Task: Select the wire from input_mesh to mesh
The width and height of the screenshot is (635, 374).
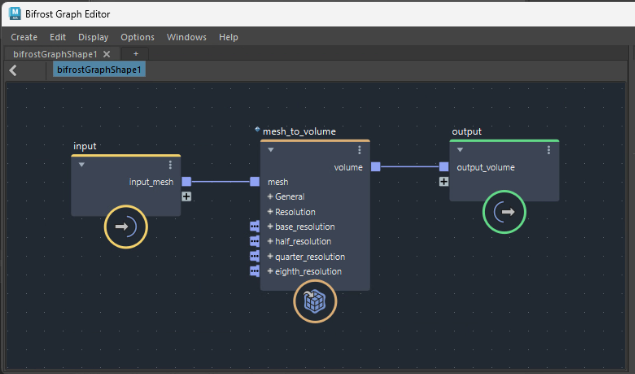Action: (x=220, y=182)
